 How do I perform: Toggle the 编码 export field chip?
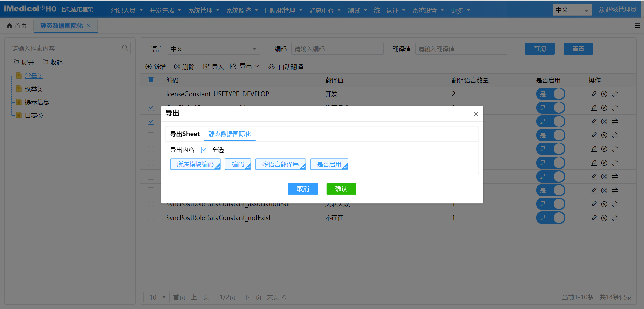[x=238, y=164]
